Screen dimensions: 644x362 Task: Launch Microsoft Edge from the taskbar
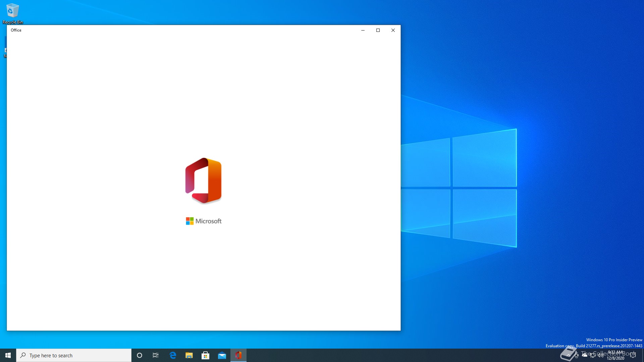[x=173, y=355]
